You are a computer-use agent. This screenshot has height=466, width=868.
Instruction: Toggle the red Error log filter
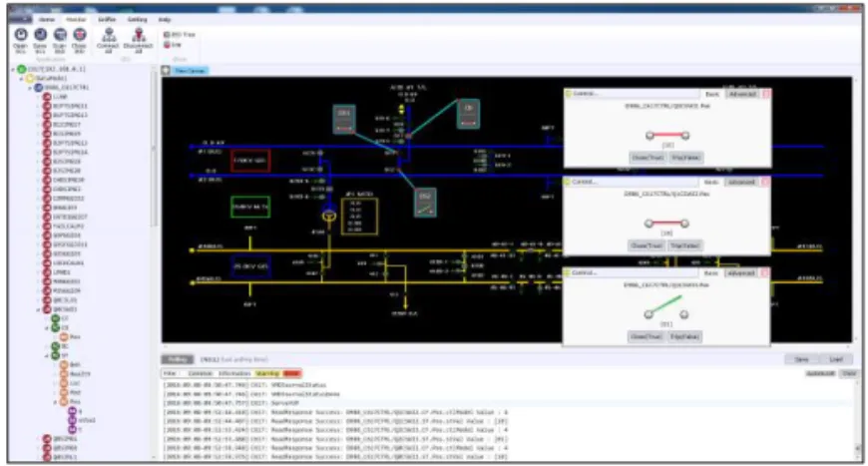pos(292,373)
